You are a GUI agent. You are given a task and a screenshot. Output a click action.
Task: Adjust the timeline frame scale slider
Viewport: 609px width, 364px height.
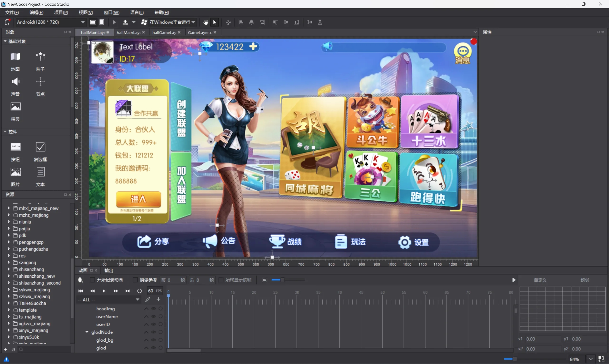[282, 280]
